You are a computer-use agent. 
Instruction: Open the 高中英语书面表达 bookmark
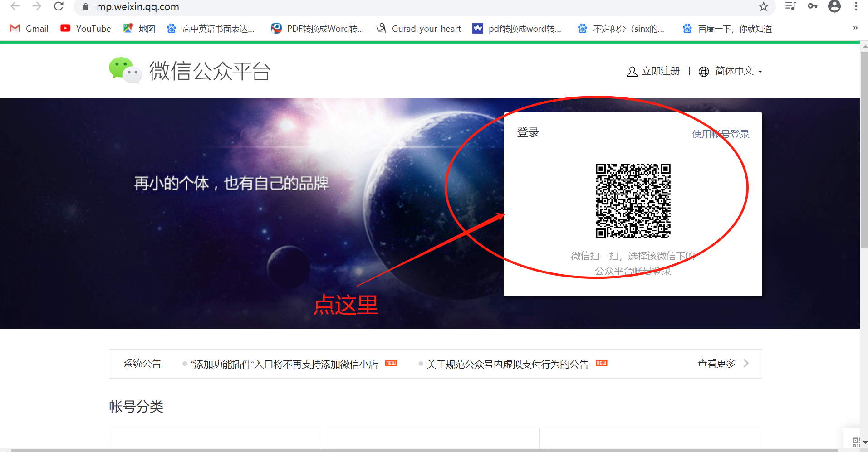[x=211, y=29]
